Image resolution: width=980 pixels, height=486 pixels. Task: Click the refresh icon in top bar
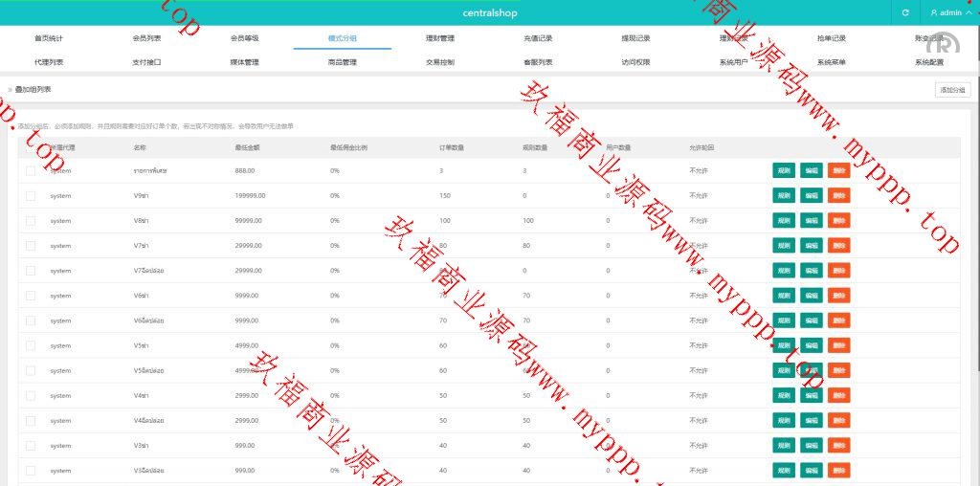click(905, 13)
